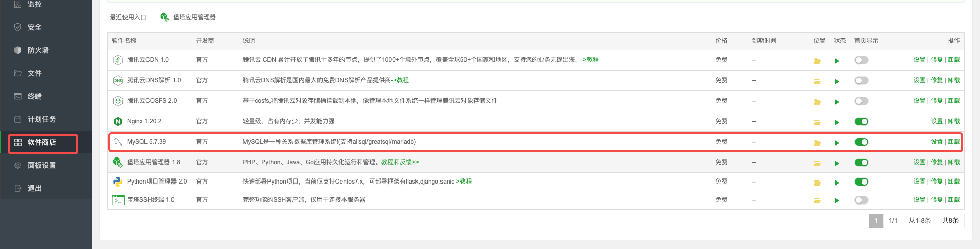
Task: Click 堡塔应用管理器 icon in the software list
Action: tap(118, 162)
